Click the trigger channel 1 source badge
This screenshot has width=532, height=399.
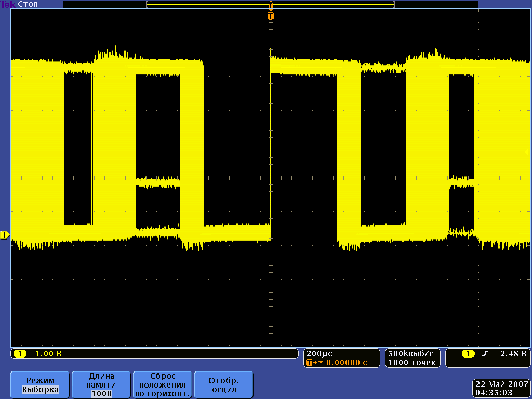(468, 354)
